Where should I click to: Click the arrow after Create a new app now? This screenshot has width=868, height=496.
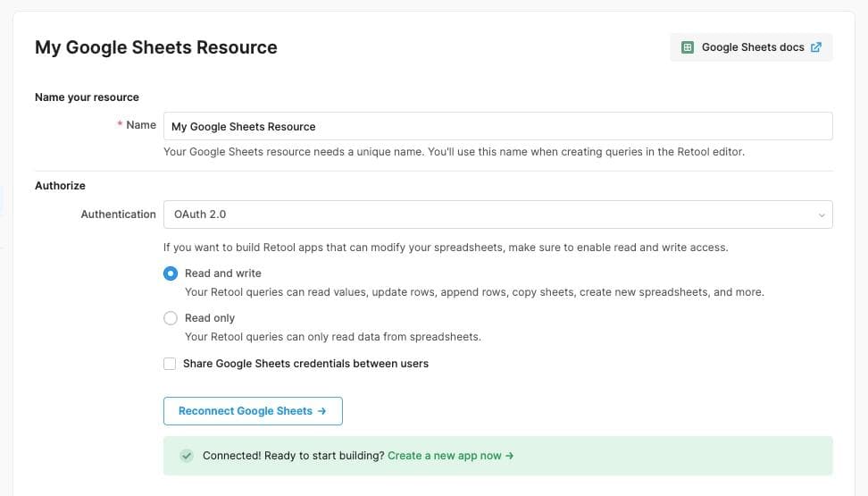510,456
